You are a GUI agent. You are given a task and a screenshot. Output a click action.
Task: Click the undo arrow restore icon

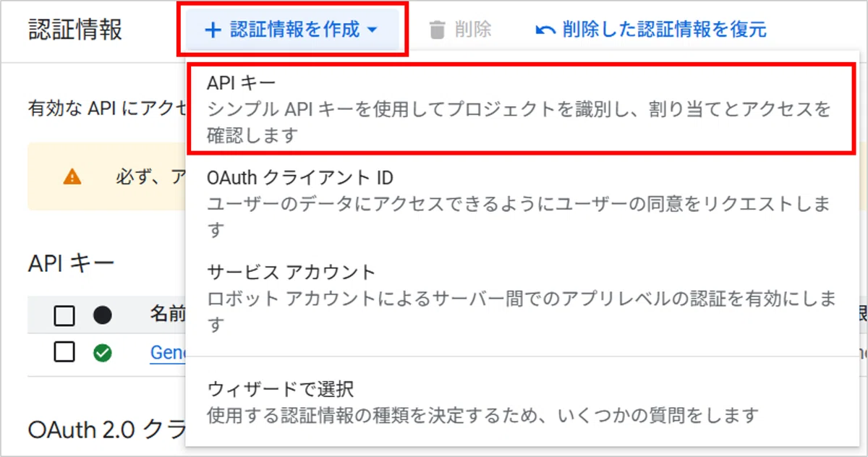545,30
